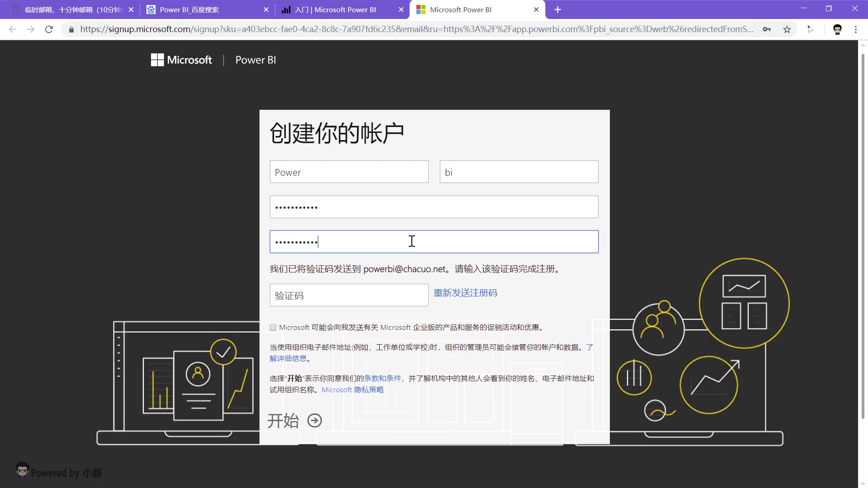Open Chrome profile avatar
868x488 pixels.
point(837,29)
